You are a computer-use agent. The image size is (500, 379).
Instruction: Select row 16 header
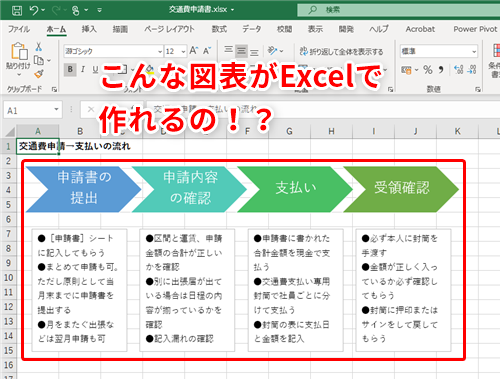(x=8, y=365)
